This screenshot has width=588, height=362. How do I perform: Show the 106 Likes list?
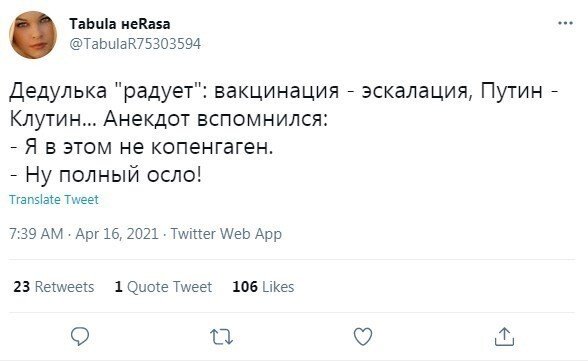point(263,287)
